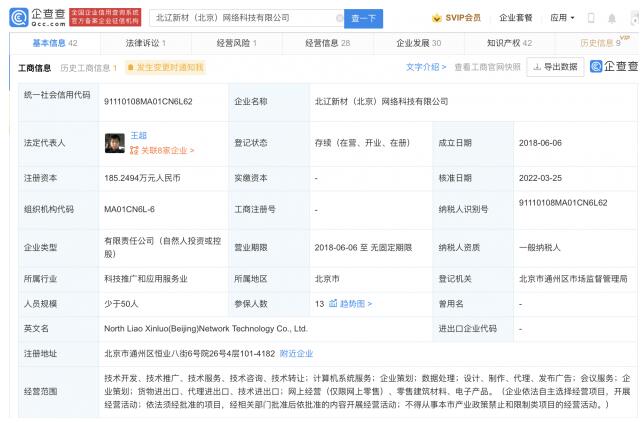Click the English name North Liao Xinluo

(x=206, y=329)
